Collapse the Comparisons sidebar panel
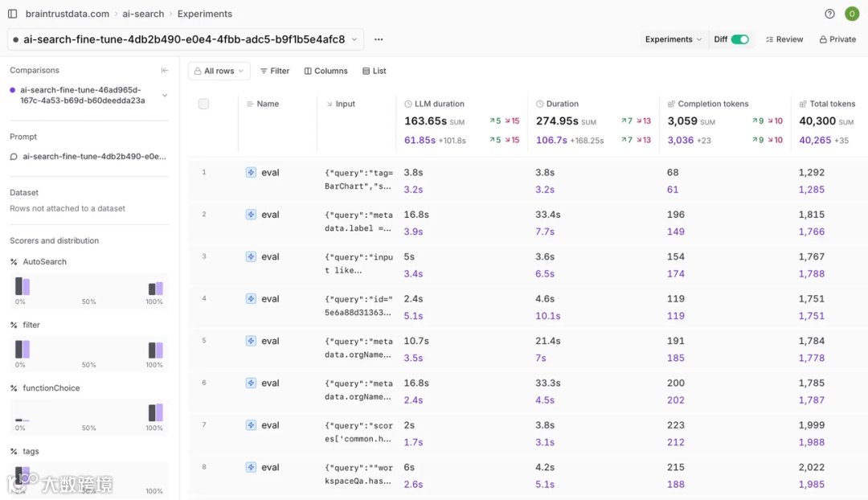 tap(165, 71)
